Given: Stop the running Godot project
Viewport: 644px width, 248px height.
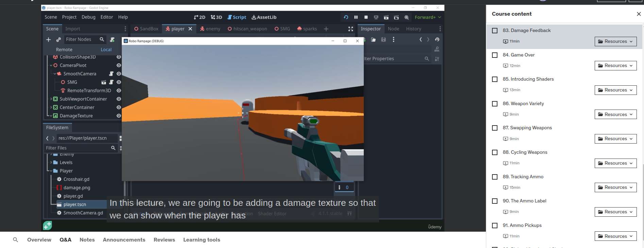Looking at the screenshot, I should (x=366, y=17).
